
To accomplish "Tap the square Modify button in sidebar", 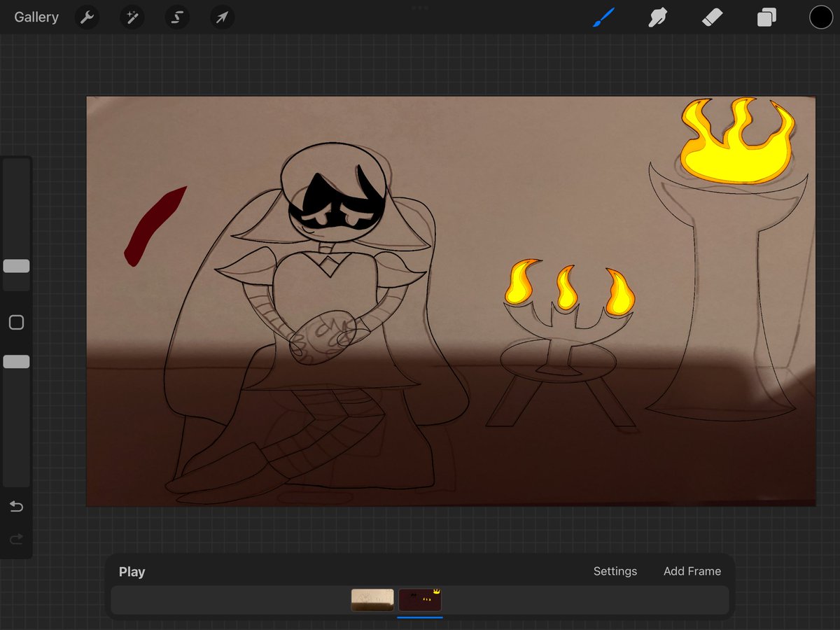I will (16, 322).
